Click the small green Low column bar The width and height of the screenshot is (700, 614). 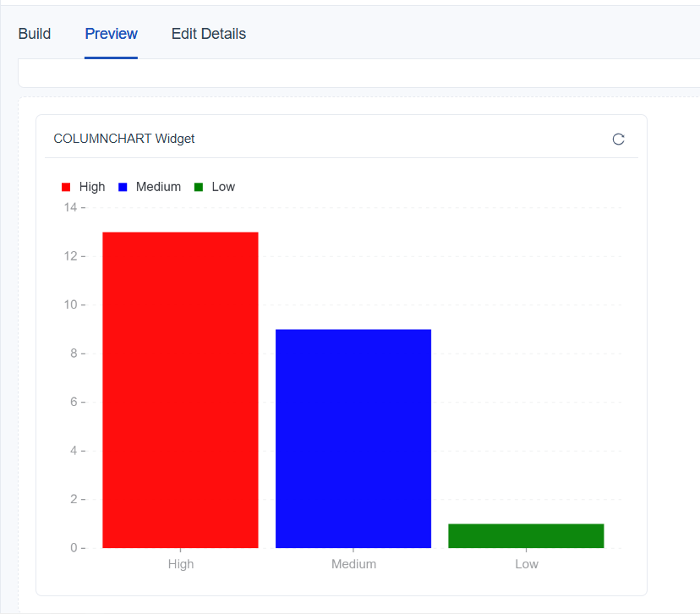[x=526, y=536]
